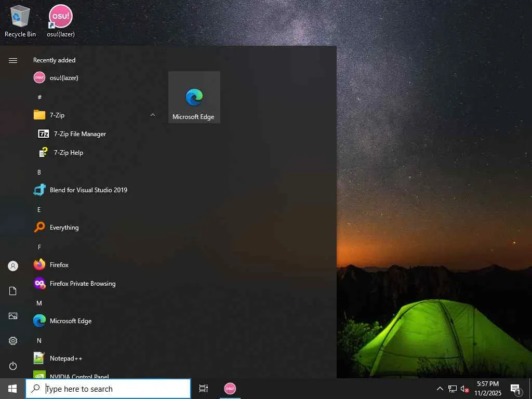Open Settings gear in Start sidebar
This screenshot has width=532, height=399.
coord(13,341)
